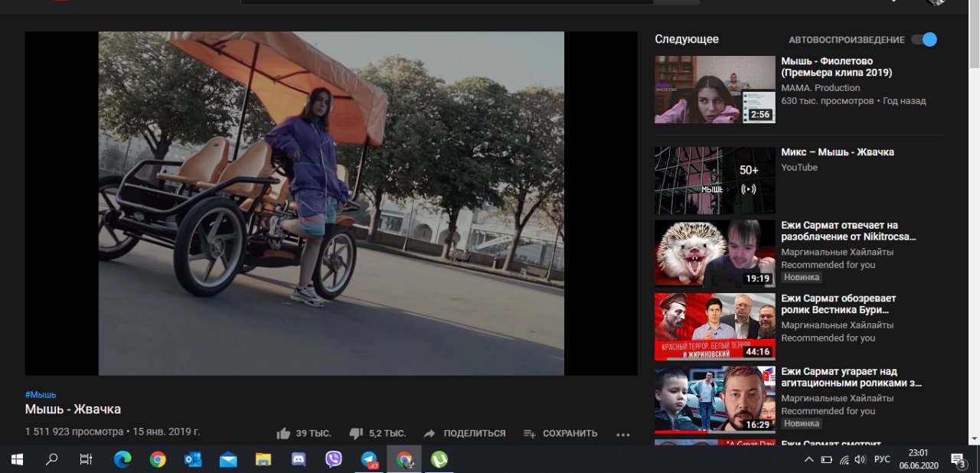Click the YouTube label under the mix
This screenshot has width=980, height=473.
coord(799,168)
